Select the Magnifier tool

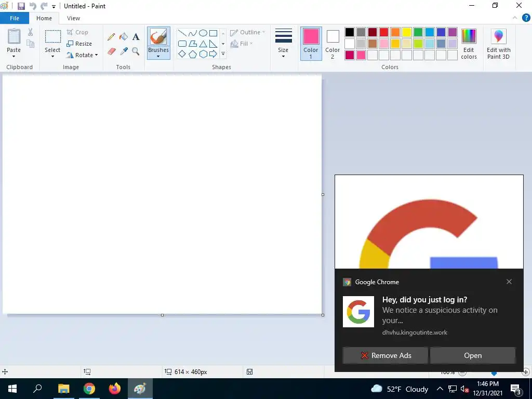[x=136, y=51]
